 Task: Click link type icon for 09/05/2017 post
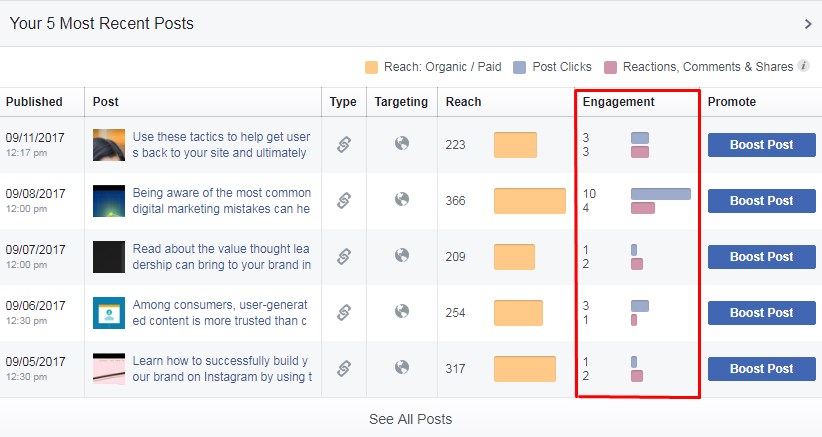click(344, 368)
